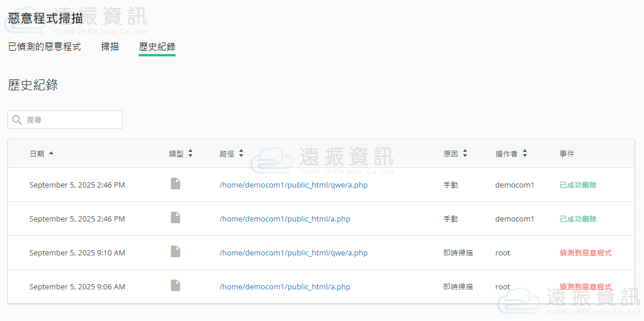
Task: Sort the table by 原因 column
Action: coord(465,154)
